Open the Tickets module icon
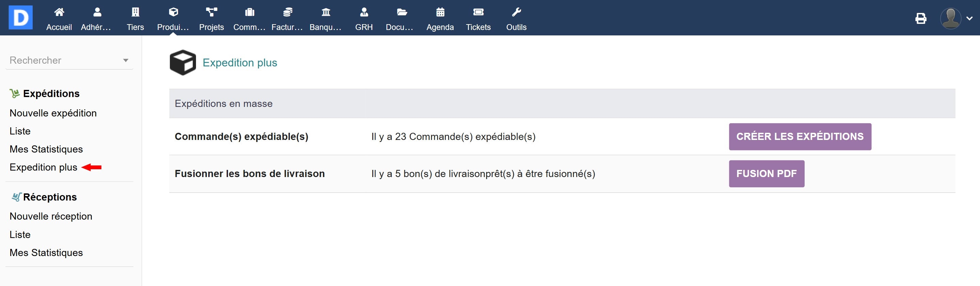The height and width of the screenshot is (286, 980). (478, 13)
